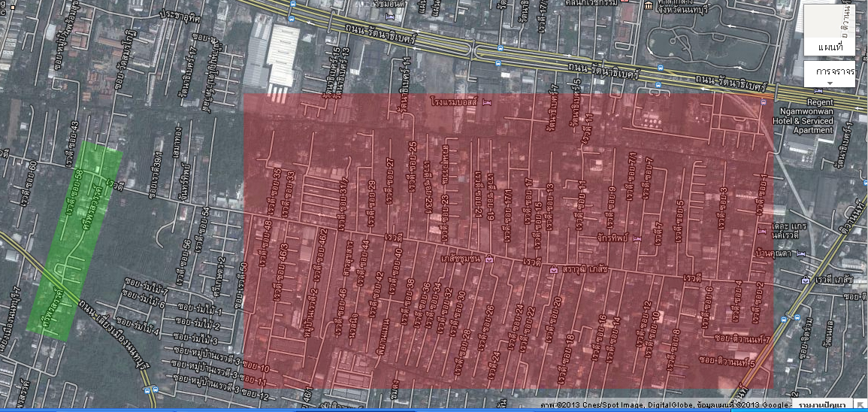Viewport: 868px width, 412px height.
Task: Click the บ้านคุณดา hotel icon
Action: tap(800, 253)
